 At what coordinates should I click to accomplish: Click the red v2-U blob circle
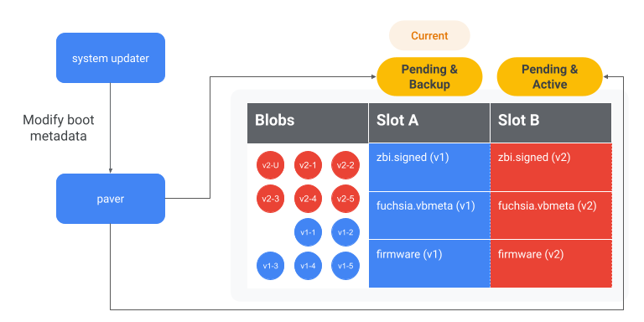click(270, 165)
